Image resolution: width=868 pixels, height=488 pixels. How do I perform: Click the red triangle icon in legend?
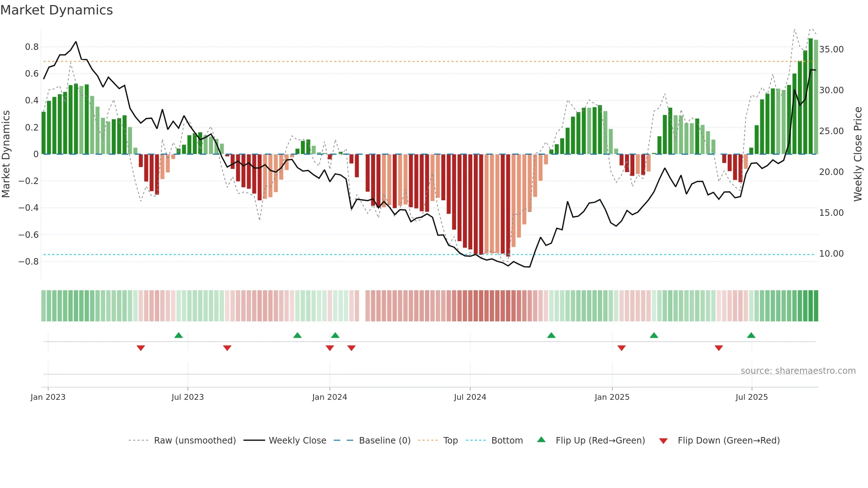click(x=663, y=441)
